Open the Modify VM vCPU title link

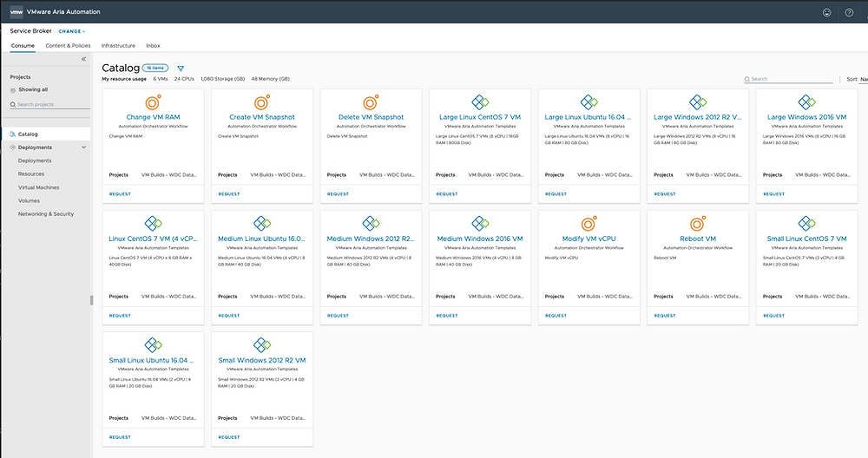coord(589,239)
